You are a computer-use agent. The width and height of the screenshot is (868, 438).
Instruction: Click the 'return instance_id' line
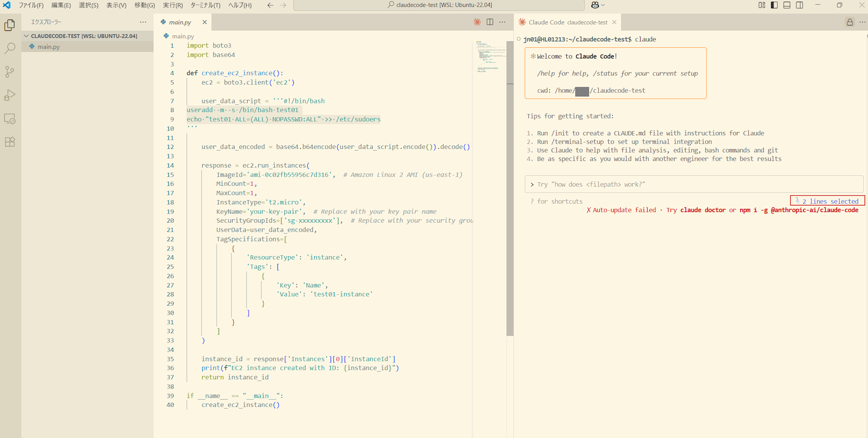tap(235, 377)
